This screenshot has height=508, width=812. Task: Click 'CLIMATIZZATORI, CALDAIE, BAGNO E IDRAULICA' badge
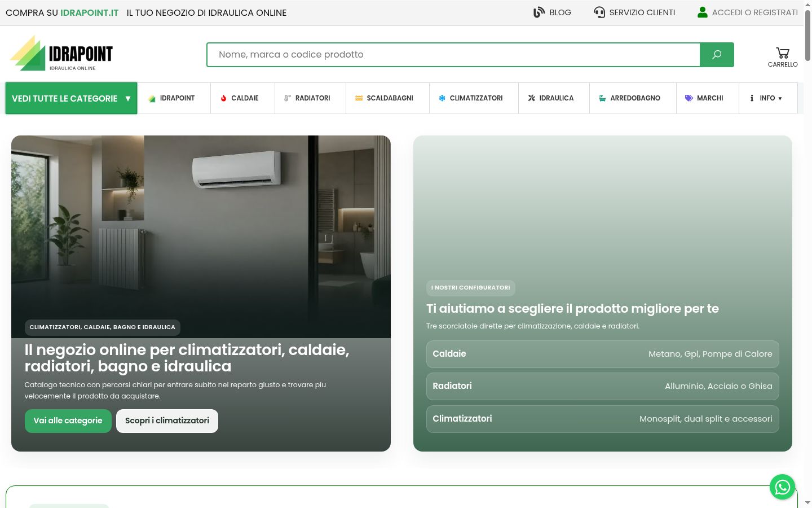(103, 327)
